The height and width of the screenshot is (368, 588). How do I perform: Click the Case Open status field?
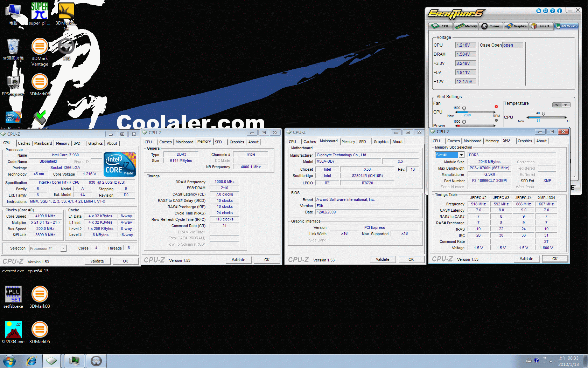[513, 45]
